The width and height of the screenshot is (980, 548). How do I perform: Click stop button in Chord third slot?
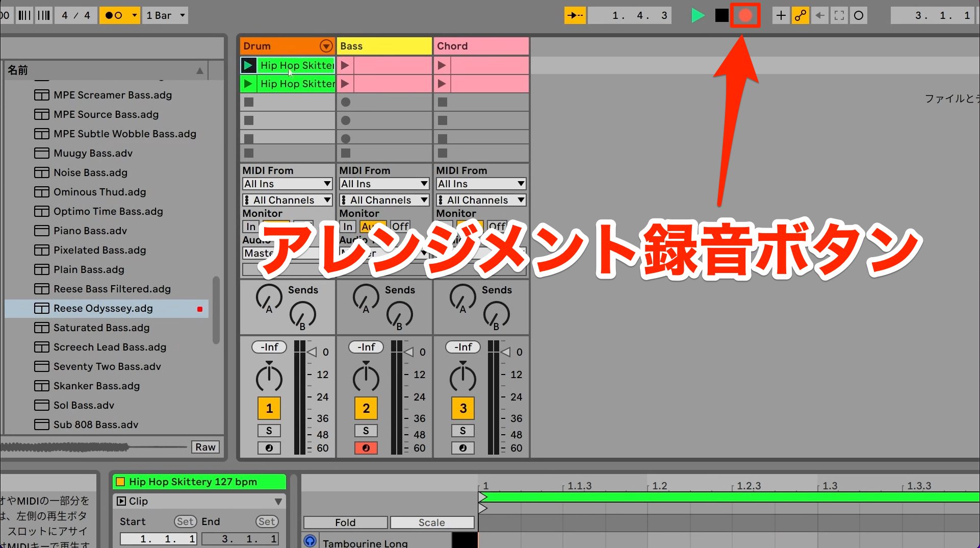point(443,102)
